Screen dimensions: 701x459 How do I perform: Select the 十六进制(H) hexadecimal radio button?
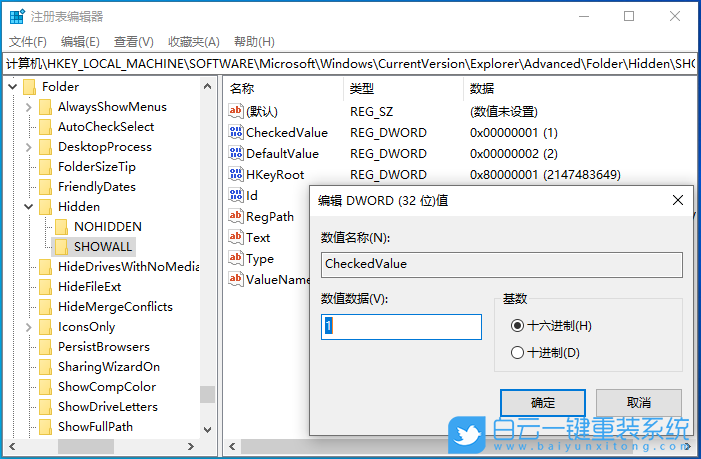tap(517, 326)
